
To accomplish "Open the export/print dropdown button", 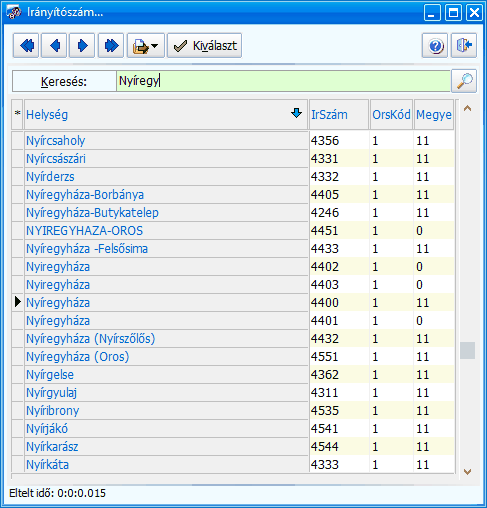I will click(x=146, y=45).
